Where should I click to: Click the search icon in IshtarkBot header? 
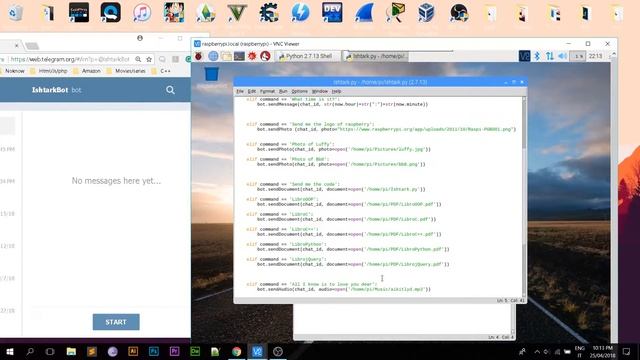tap(170, 90)
